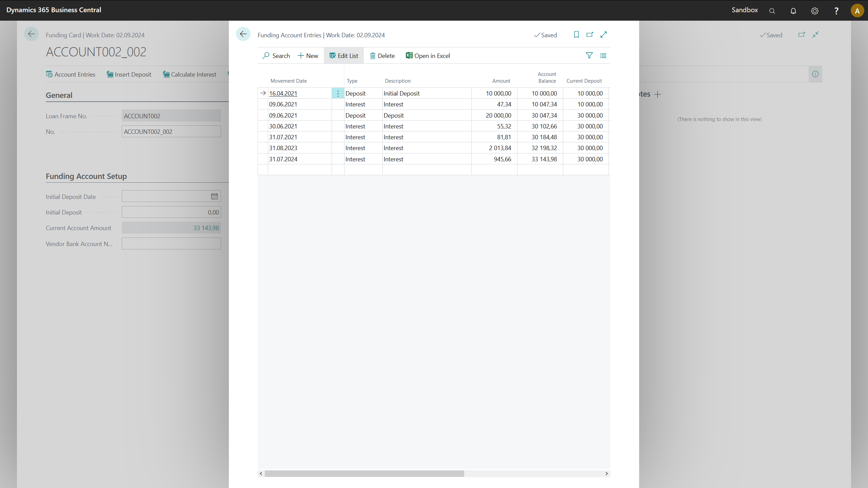Select the 31.08.2023 Interest row date
This screenshot has height=488, width=868.
coord(300,148)
